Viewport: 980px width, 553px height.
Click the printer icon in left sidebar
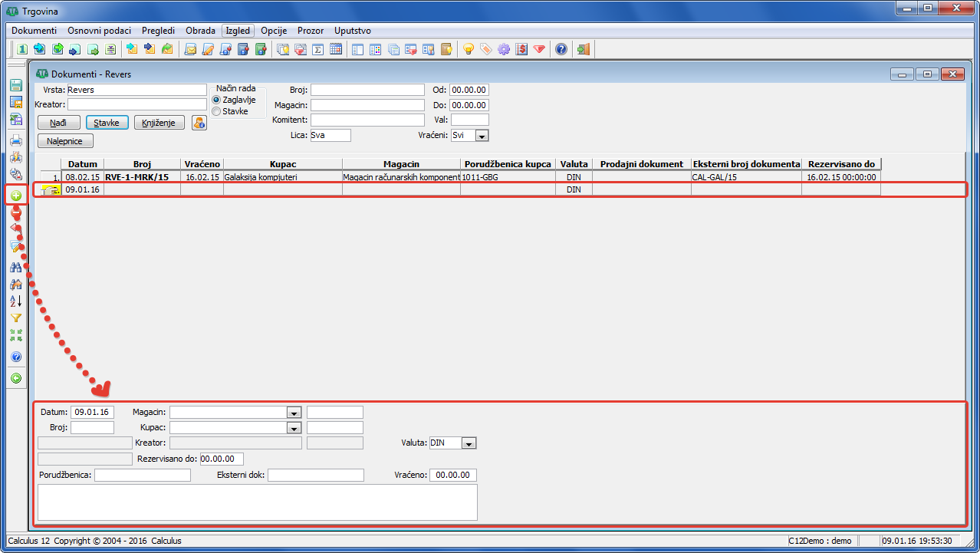15,140
